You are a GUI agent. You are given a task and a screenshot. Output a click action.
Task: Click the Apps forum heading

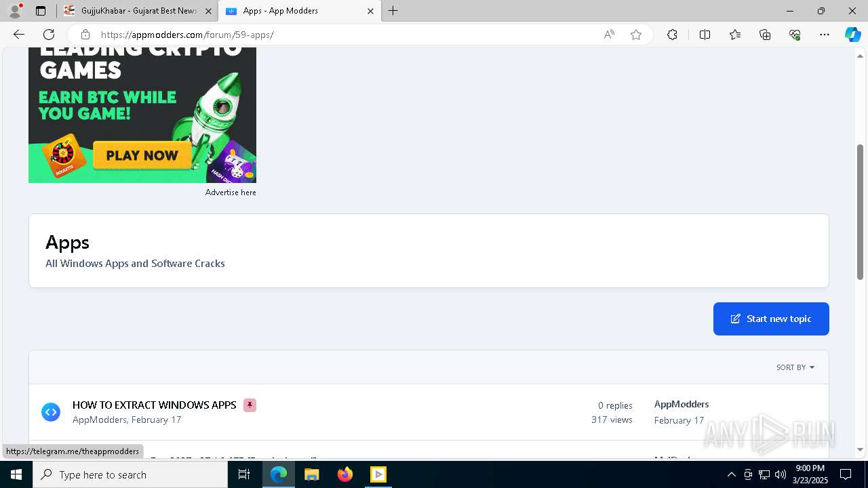pos(67,242)
